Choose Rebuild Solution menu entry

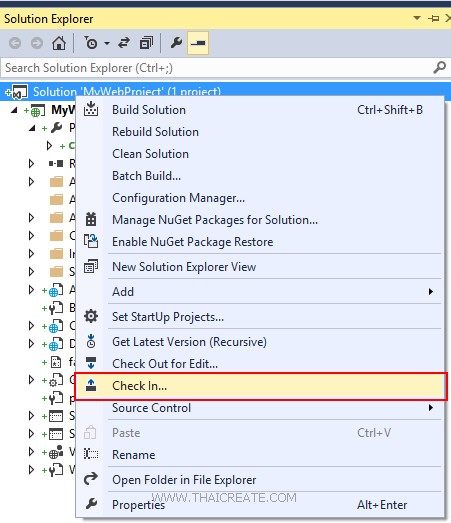[x=260, y=132]
